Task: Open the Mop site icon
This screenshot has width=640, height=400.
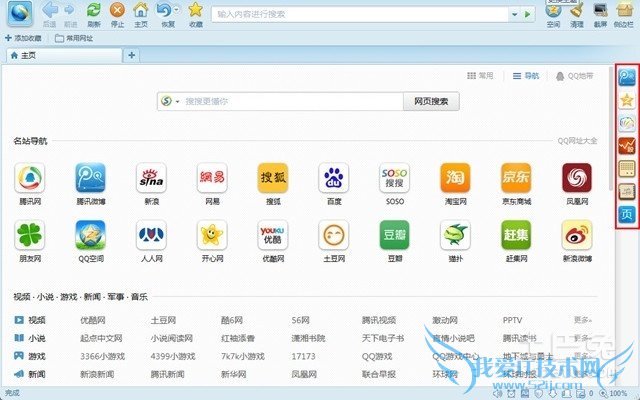Action: pos(456,235)
